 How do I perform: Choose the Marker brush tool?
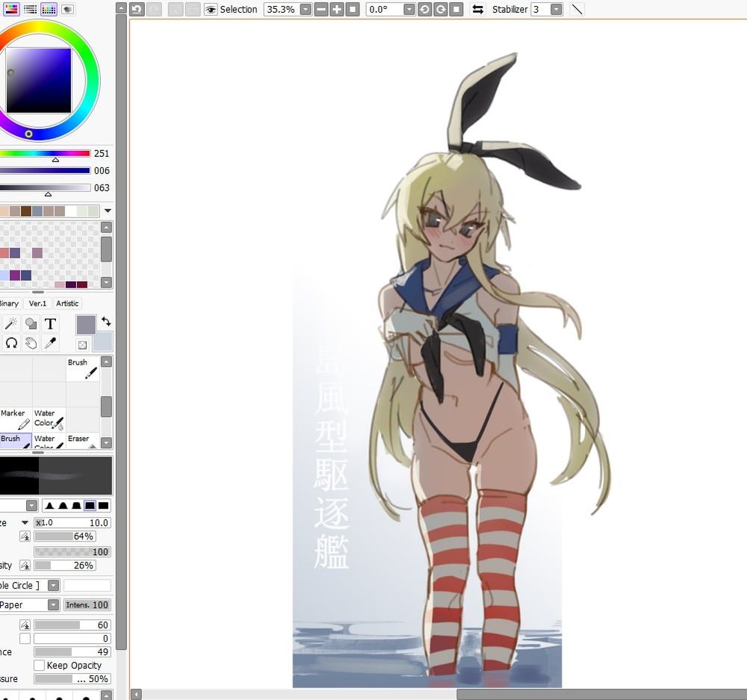point(16,419)
